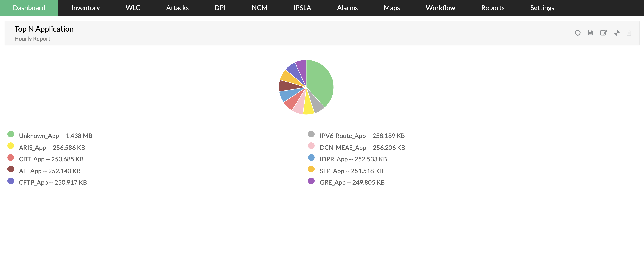
Task: Open the Inventory tab
Action: [85, 8]
